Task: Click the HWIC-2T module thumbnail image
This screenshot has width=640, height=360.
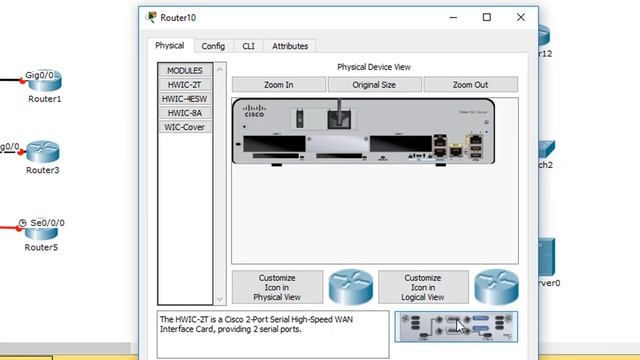Action: 456,327
